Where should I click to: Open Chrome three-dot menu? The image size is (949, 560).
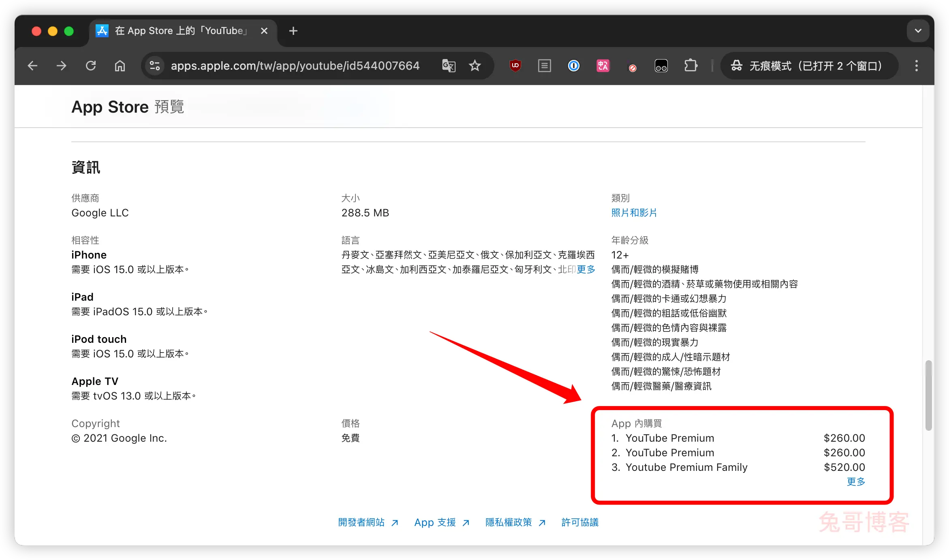(x=916, y=66)
